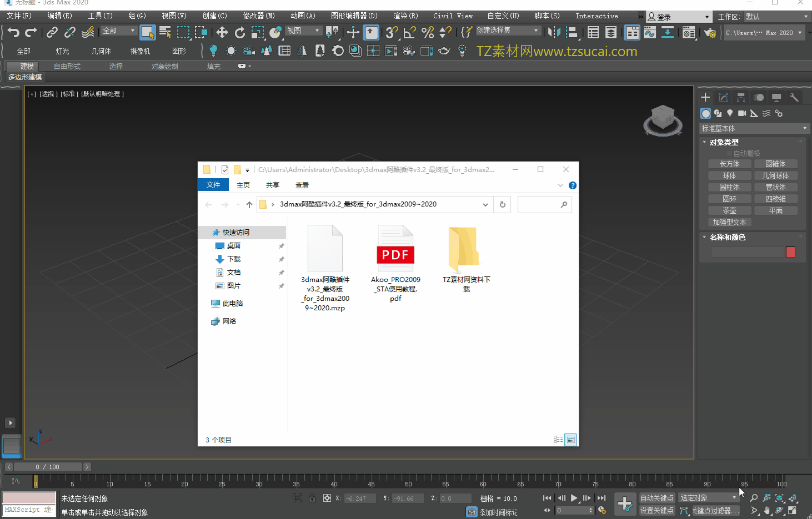Choose the Select and Rotate tool
The image size is (812, 519).
click(x=240, y=33)
